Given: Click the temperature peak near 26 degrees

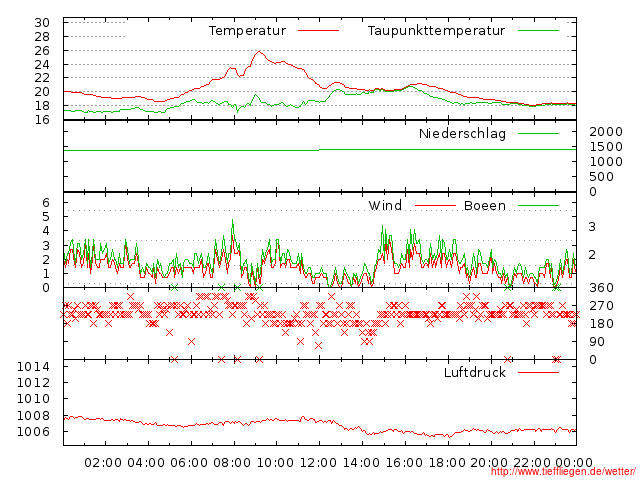Looking at the screenshot, I should click(x=259, y=52).
